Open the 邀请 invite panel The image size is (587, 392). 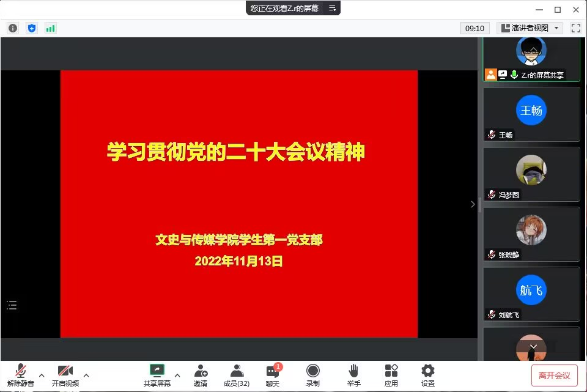click(x=201, y=375)
